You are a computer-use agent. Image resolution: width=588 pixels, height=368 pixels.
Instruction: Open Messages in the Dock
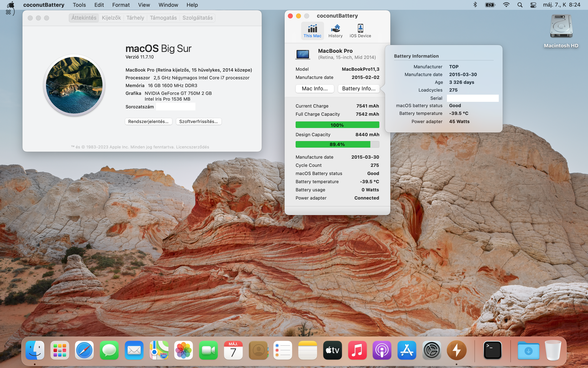(x=109, y=350)
